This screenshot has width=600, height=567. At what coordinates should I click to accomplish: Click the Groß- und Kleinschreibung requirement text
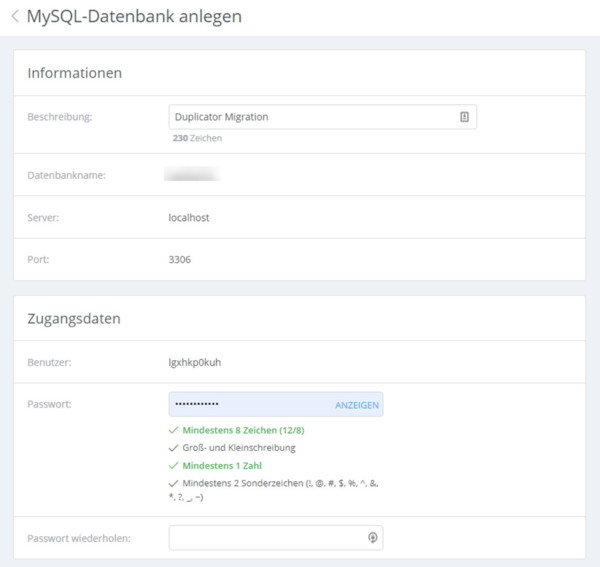coord(239,448)
